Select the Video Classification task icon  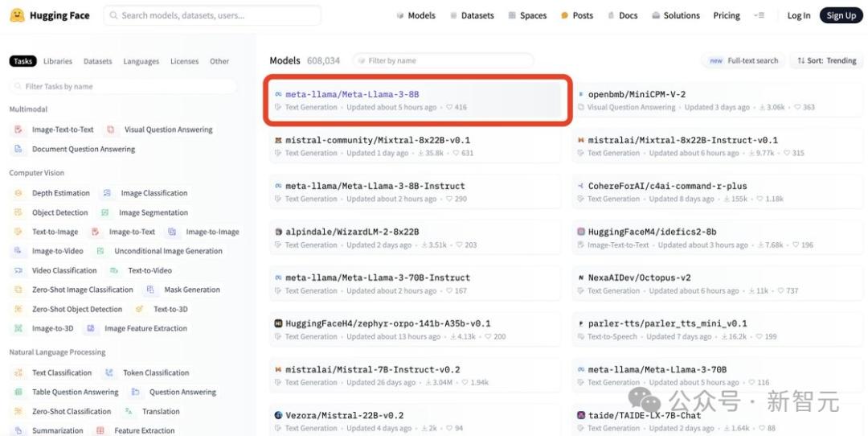point(18,271)
